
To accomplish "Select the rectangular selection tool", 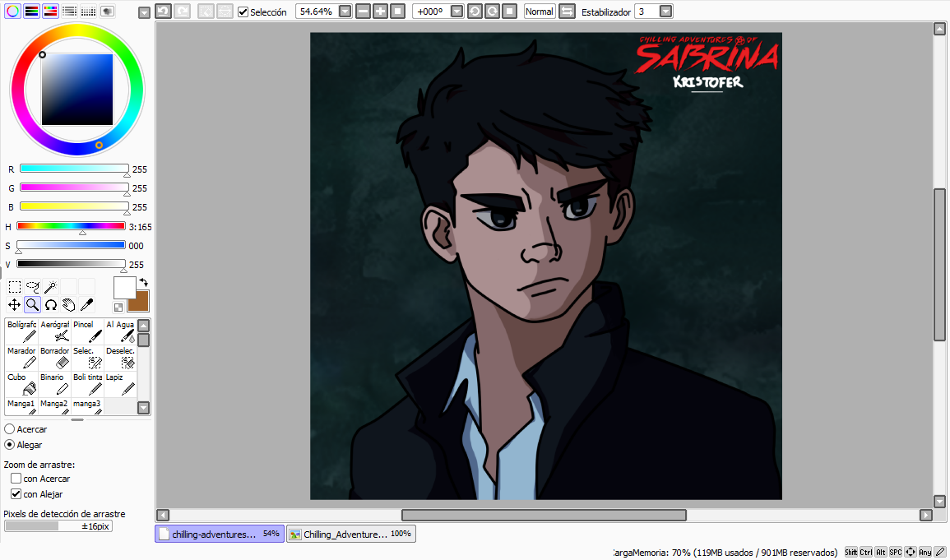I will coord(15,286).
